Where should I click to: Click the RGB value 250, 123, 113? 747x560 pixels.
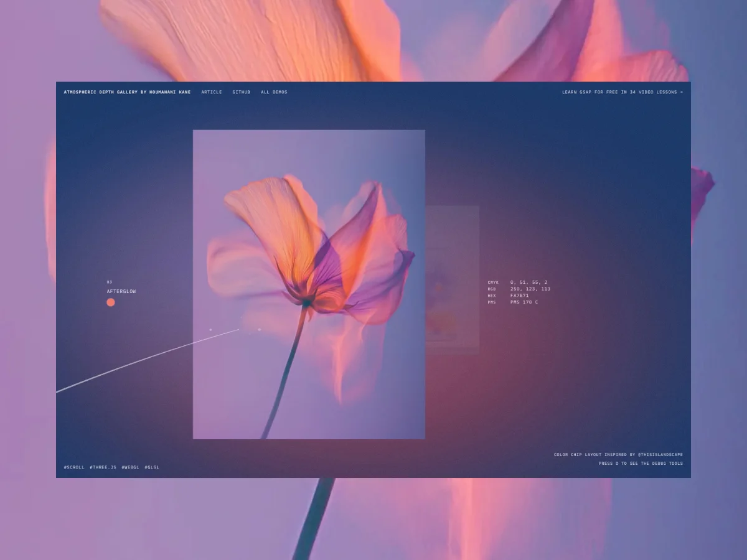[x=530, y=289]
